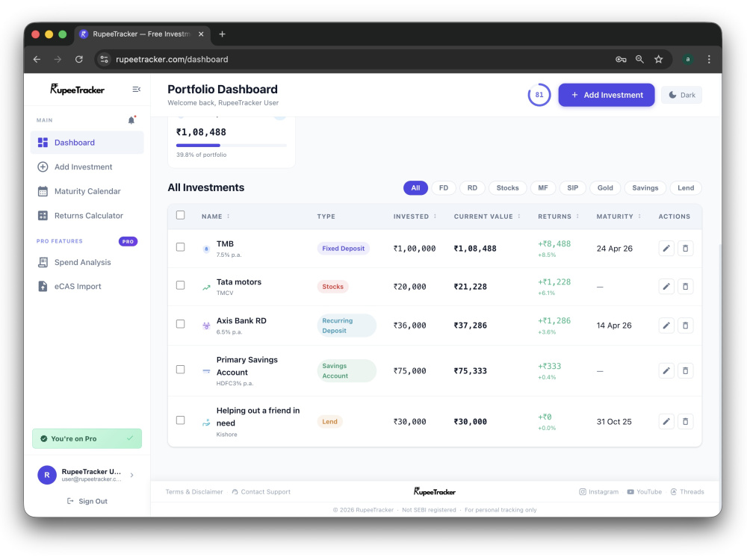The height and width of the screenshot is (560, 747).
Task: Filter investments by Savings
Action: point(645,187)
